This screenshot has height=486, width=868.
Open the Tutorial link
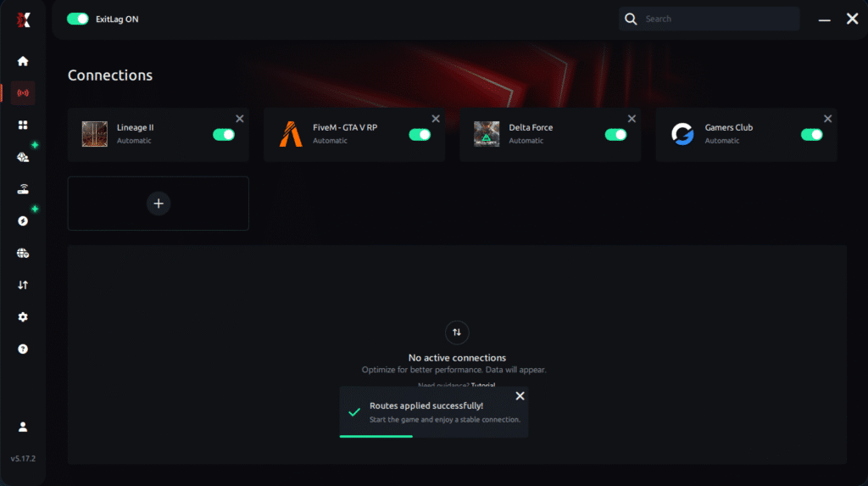(482, 385)
